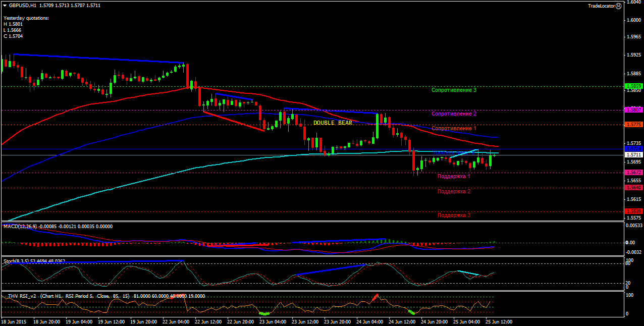The width and height of the screenshot is (644, 326).
Task: Select the Stoch(8,3,5) indicator label
Action: click(x=16, y=261)
